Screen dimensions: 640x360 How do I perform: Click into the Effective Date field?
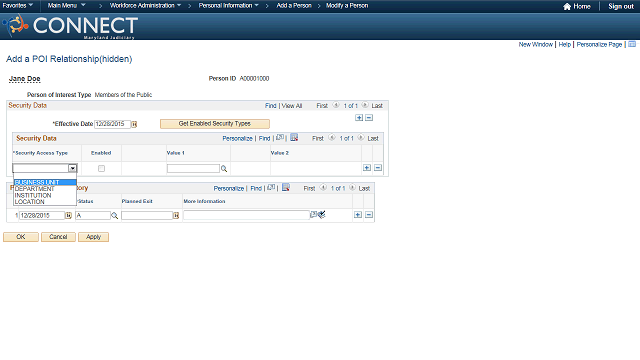click(112, 124)
